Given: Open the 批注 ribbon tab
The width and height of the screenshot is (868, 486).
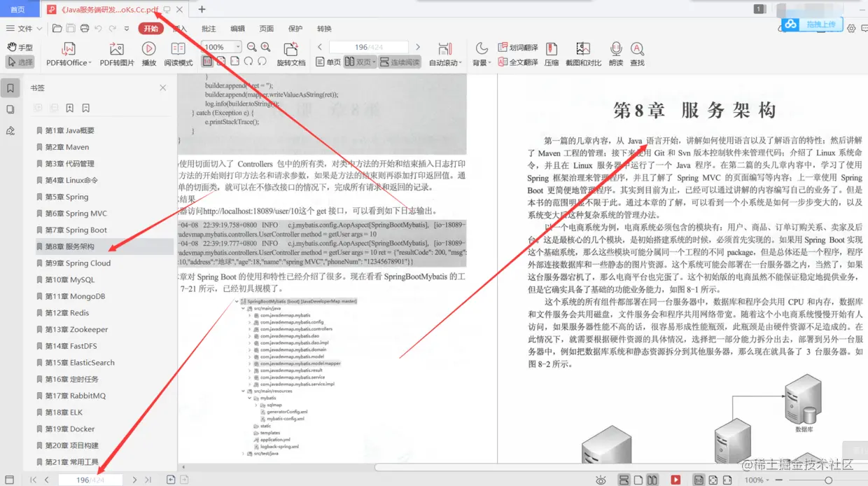Looking at the screenshot, I should pos(209,29).
